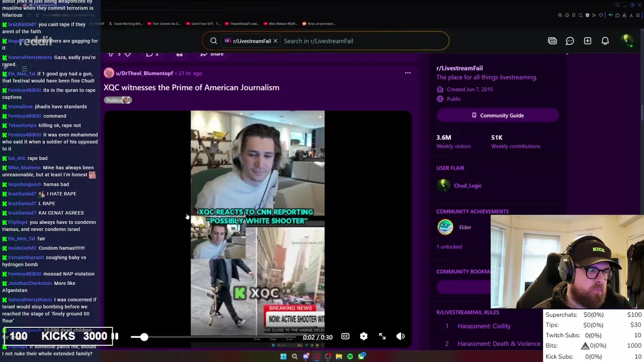Select the Politics post flair tag
Screen dimensions: 644x362
coord(118,100)
